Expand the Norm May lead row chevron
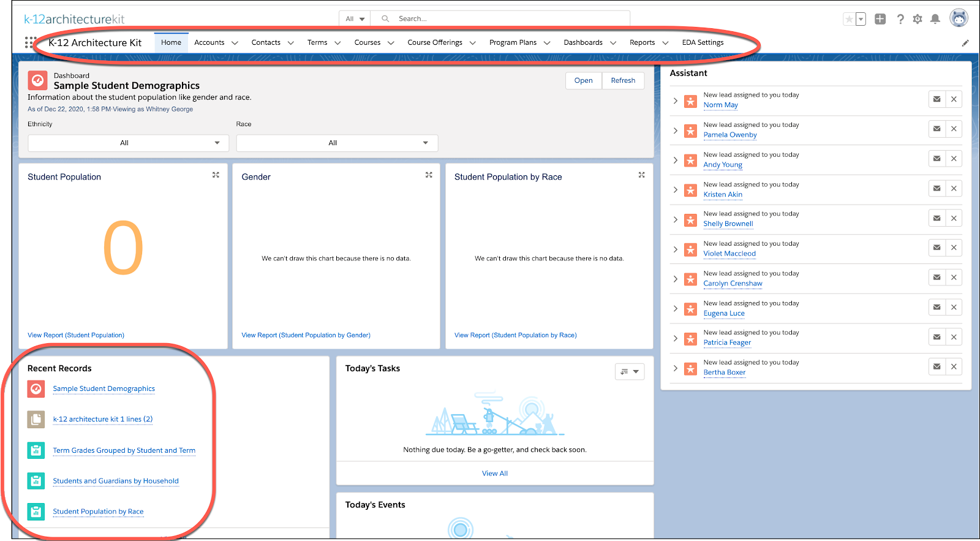This screenshot has height=541, width=980. click(x=676, y=100)
